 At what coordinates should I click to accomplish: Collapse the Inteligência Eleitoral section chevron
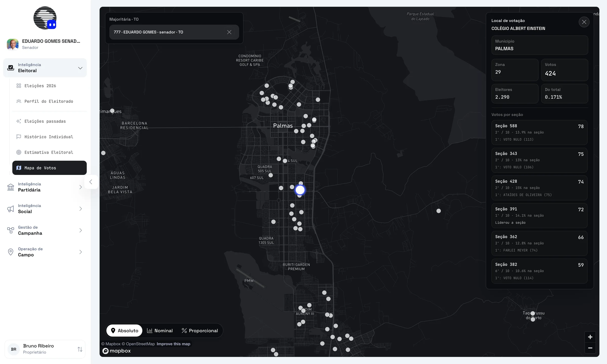[x=80, y=68]
